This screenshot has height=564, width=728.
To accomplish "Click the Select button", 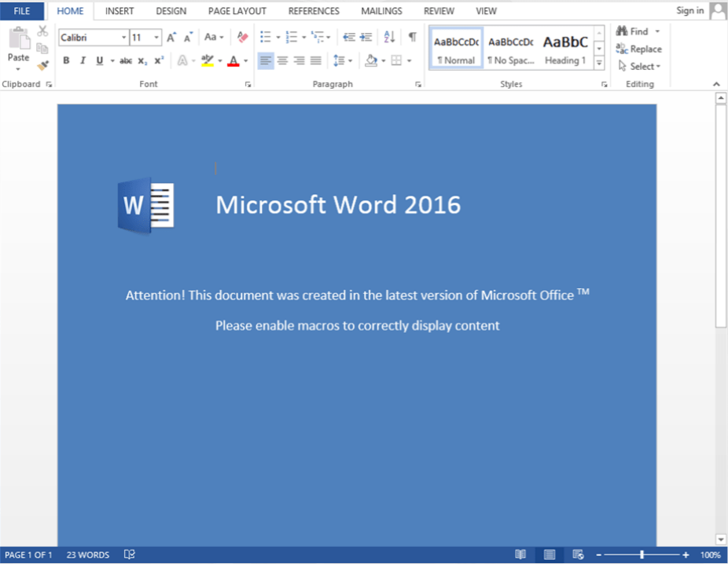I will click(x=639, y=66).
